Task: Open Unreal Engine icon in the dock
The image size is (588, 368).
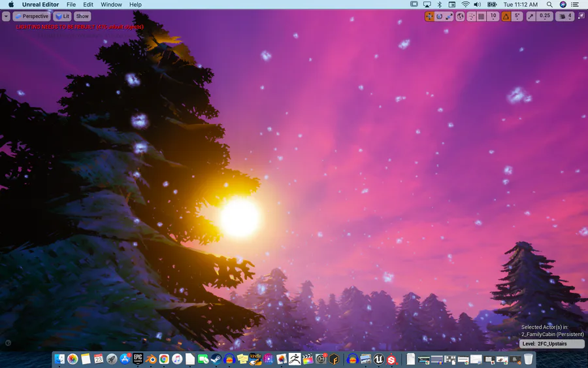Action: (379, 359)
